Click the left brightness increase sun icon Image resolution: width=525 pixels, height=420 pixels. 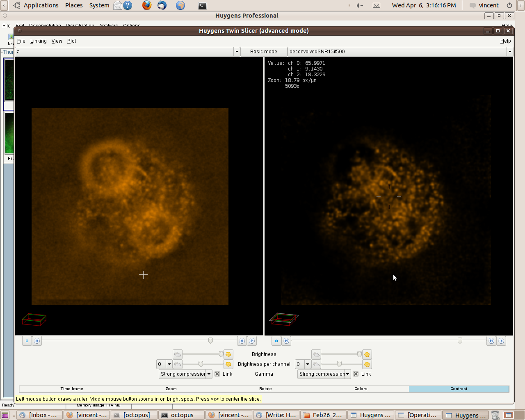[228, 354]
